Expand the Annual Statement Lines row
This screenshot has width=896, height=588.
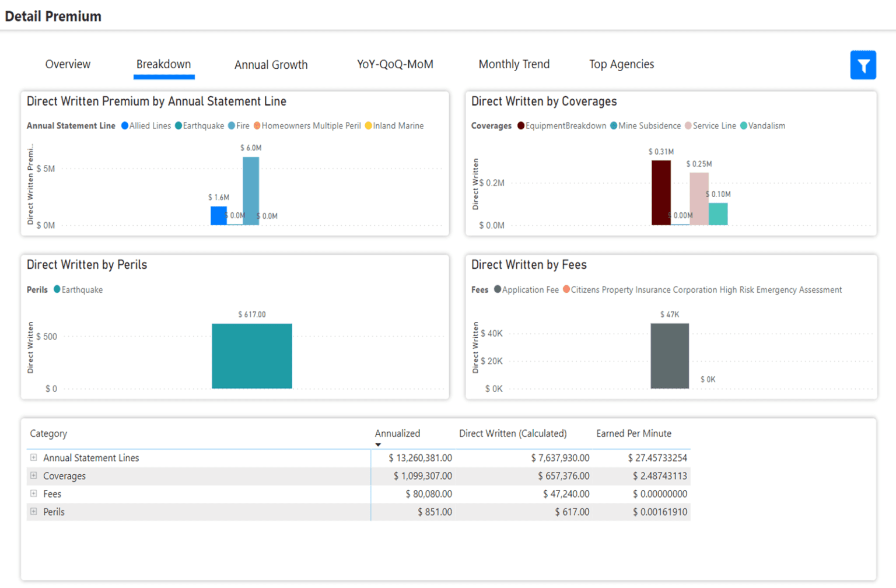(x=34, y=458)
